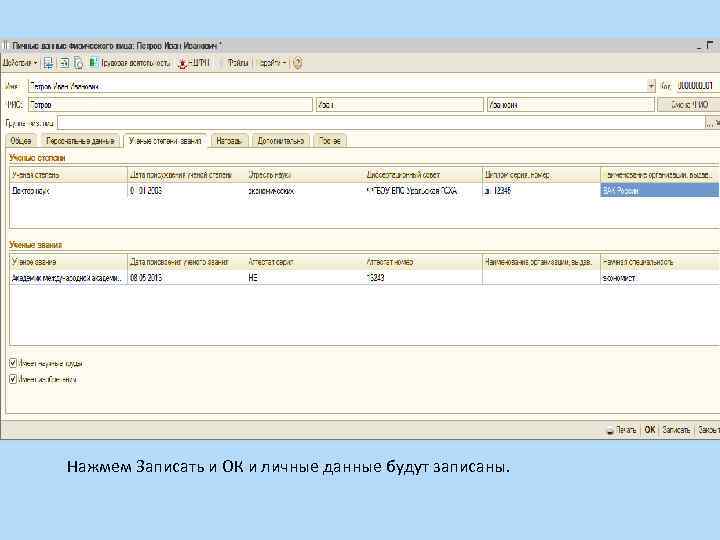Select the Ученые степени, звания tab
720x540 pixels.
(165, 141)
